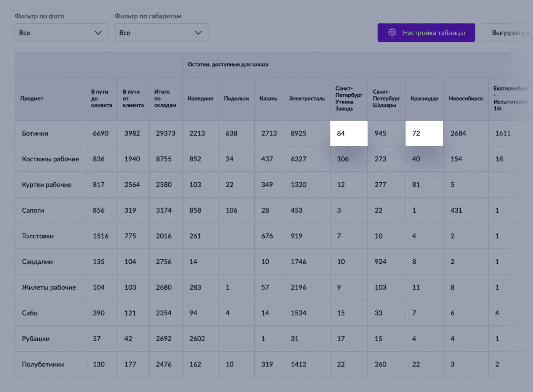Click value 2692 in Рубашки row
533x392 pixels.
[164, 339]
